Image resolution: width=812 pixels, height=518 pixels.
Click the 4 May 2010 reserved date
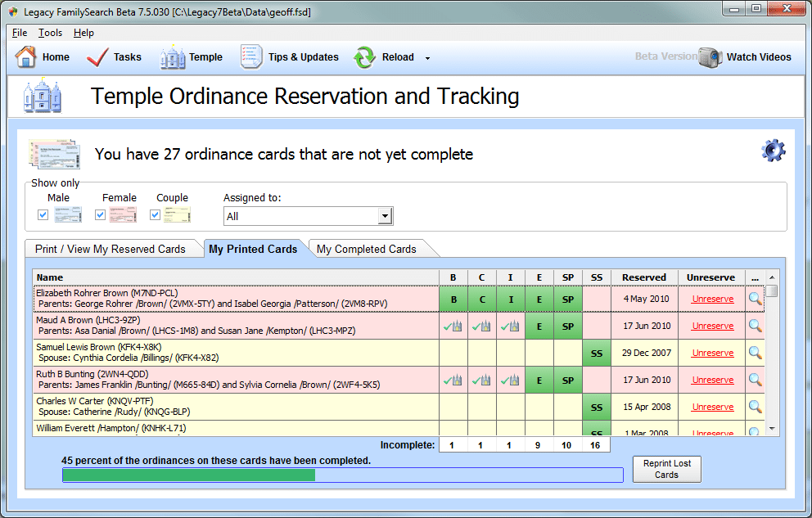point(646,299)
